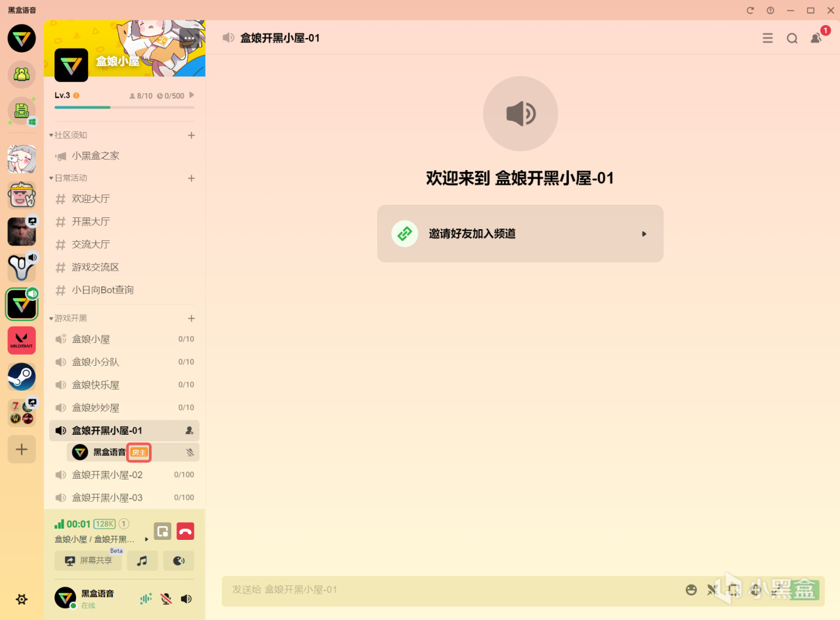
Task: Open Steam server in sidebar
Action: (22, 377)
